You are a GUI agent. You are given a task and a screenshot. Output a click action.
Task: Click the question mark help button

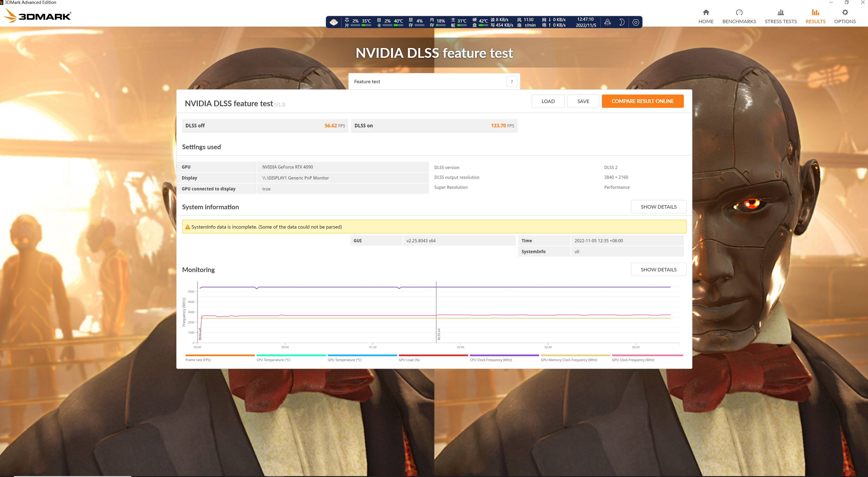[x=511, y=81]
